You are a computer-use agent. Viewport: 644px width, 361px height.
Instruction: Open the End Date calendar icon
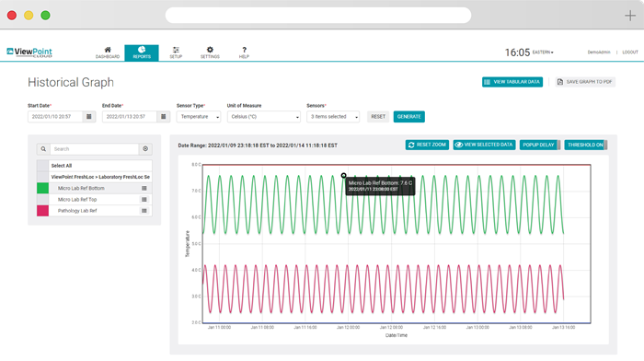pyautogui.click(x=164, y=117)
